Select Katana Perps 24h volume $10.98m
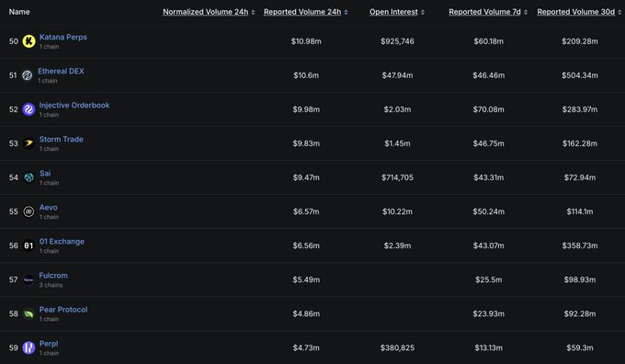 tap(306, 41)
